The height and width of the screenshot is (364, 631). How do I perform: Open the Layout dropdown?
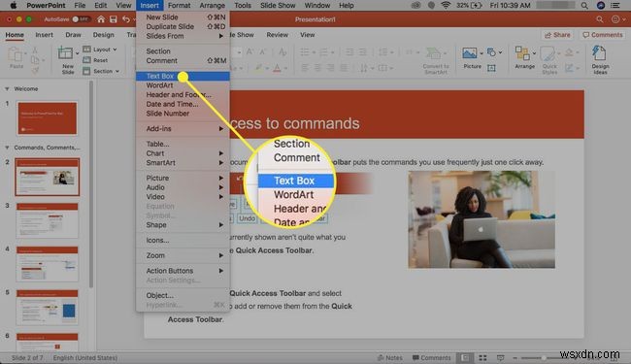tap(100, 50)
